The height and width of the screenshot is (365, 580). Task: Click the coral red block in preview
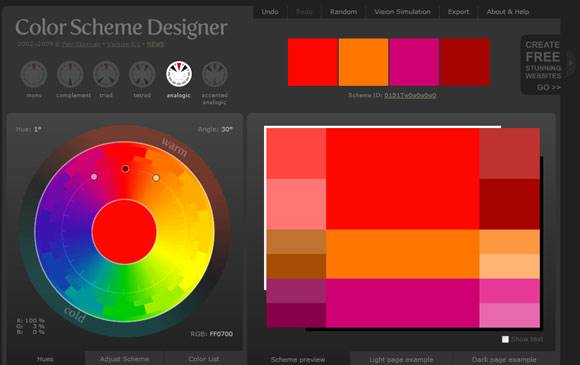(x=296, y=153)
